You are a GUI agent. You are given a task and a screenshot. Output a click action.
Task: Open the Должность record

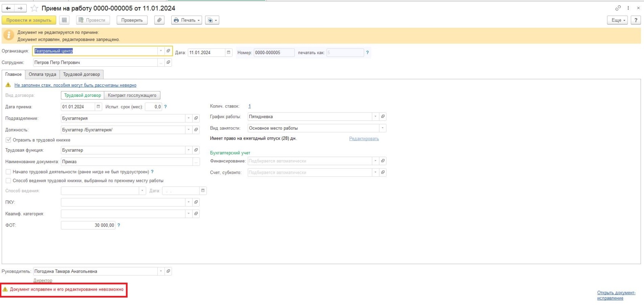tap(196, 130)
